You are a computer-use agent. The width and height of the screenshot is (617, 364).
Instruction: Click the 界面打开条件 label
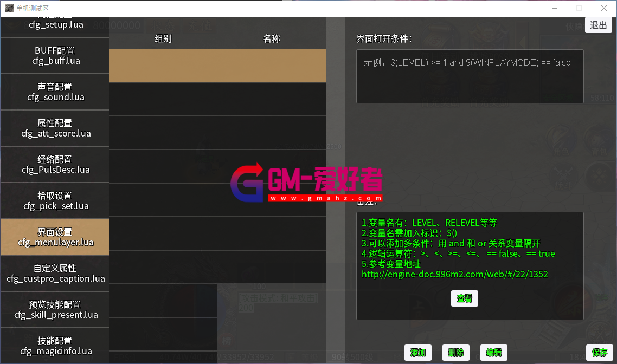click(x=384, y=38)
